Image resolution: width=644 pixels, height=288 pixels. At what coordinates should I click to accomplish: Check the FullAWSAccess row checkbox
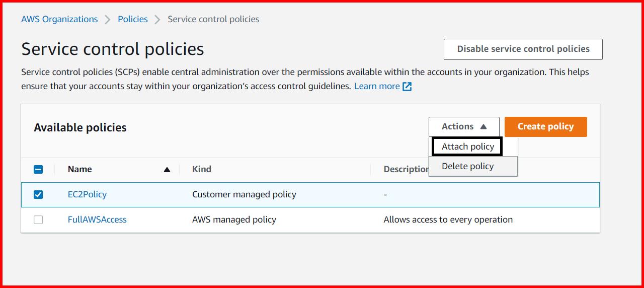38,220
